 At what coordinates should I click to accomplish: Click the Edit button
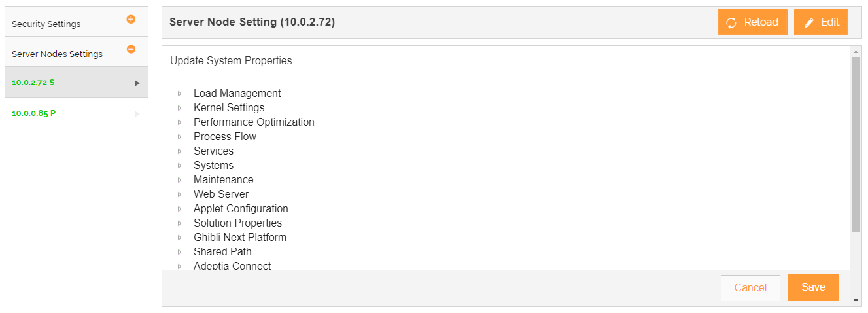coord(821,22)
